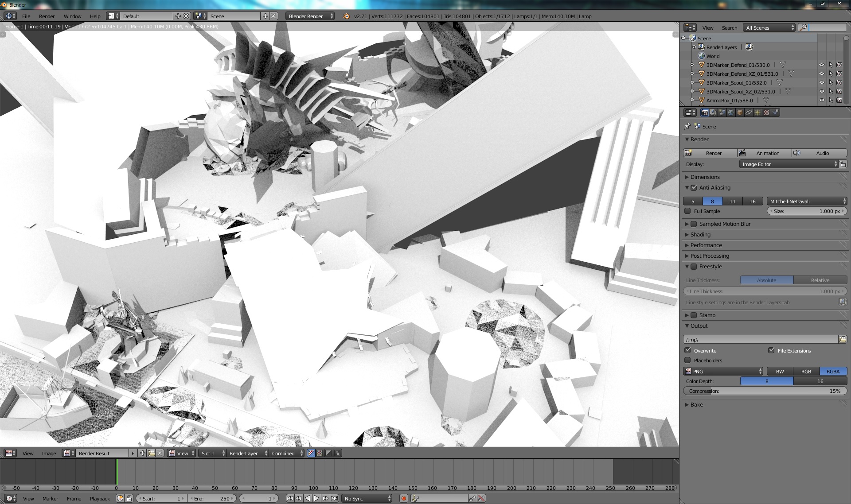
Task: Open the Texture properties tab (checker icon)
Action: click(x=766, y=112)
